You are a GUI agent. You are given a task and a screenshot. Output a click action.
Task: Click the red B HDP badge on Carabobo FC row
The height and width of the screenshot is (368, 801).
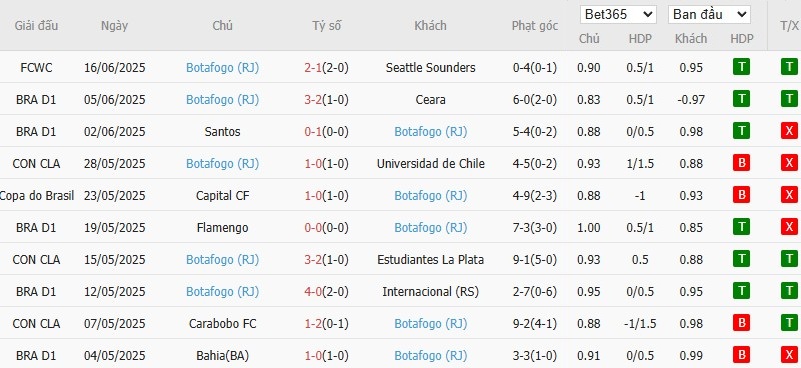pos(741,324)
